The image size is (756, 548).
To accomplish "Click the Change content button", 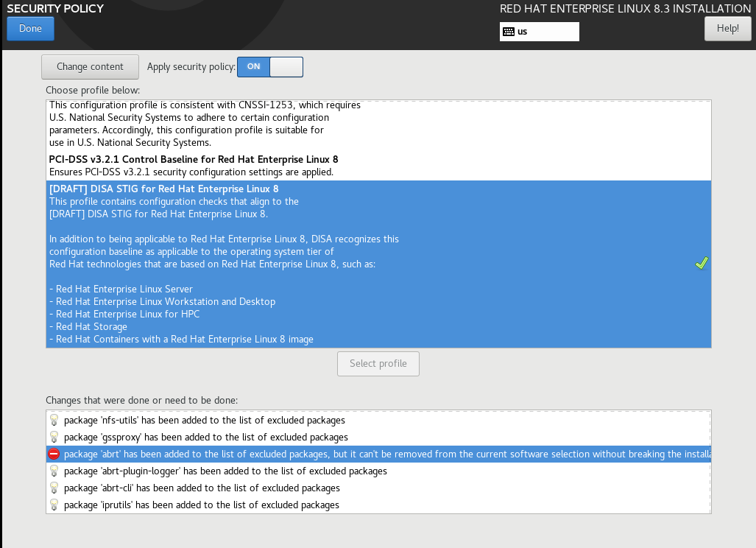I will point(90,66).
